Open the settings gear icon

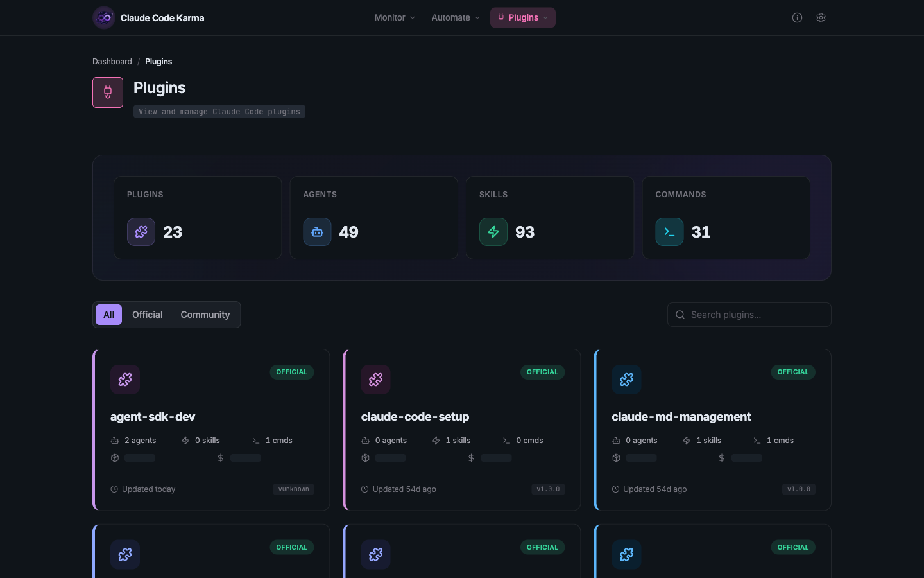(x=821, y=18)
